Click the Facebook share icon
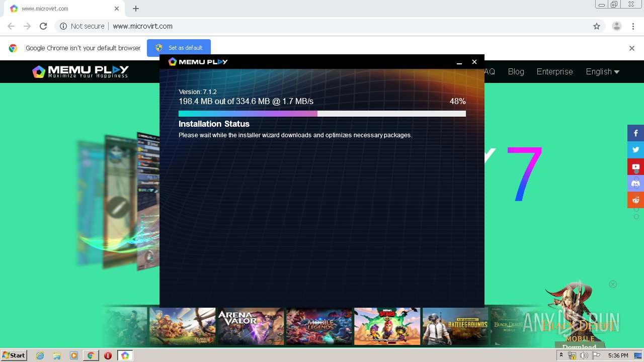The width and height of the screenshot is (644, 362). click(635, 133)
